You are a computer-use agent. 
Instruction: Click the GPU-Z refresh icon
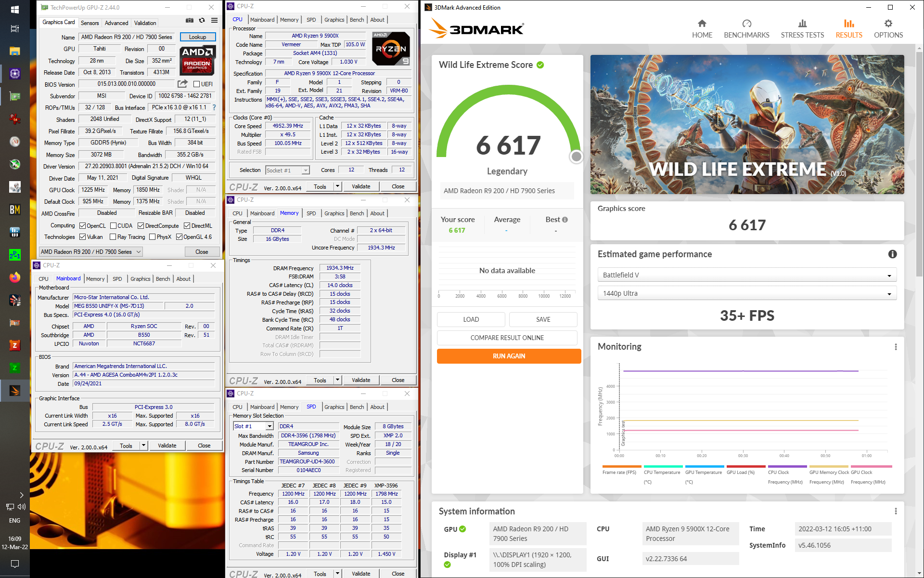(202, 20)
